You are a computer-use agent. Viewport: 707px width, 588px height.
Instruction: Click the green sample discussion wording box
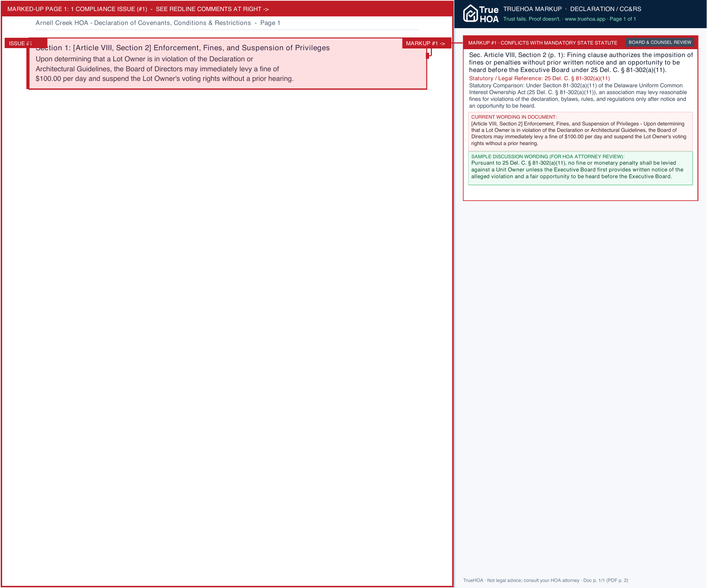(580, 168)
